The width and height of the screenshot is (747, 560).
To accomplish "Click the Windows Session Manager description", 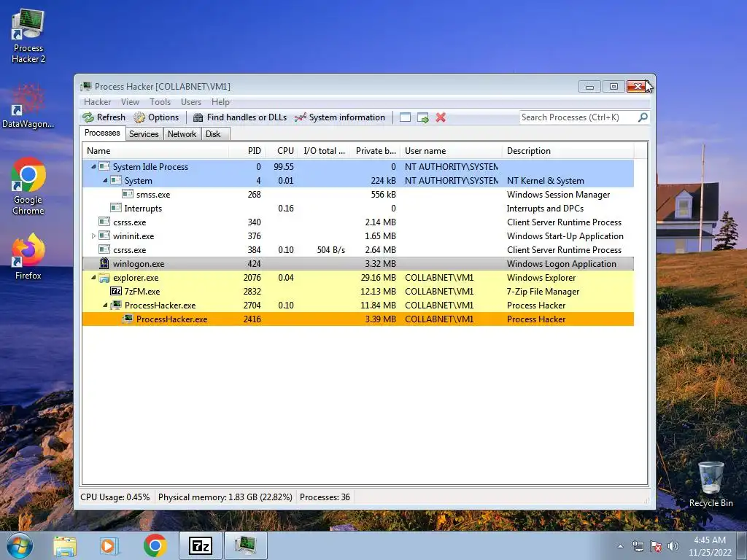I will 558,194.
